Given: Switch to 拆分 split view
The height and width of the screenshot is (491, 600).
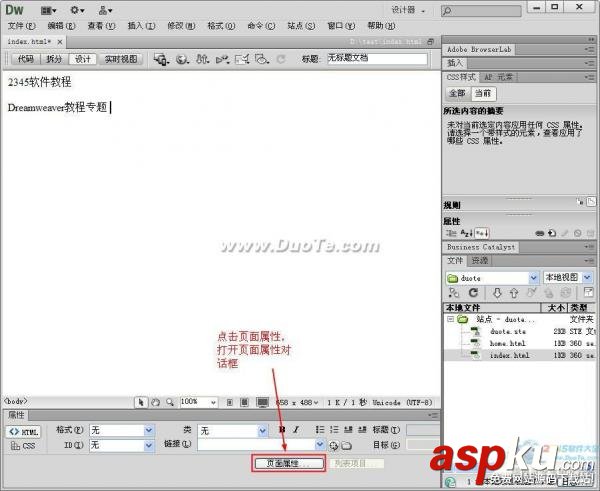Looking at the screenshot, I should pyautogui.click(x=54, y=59).
